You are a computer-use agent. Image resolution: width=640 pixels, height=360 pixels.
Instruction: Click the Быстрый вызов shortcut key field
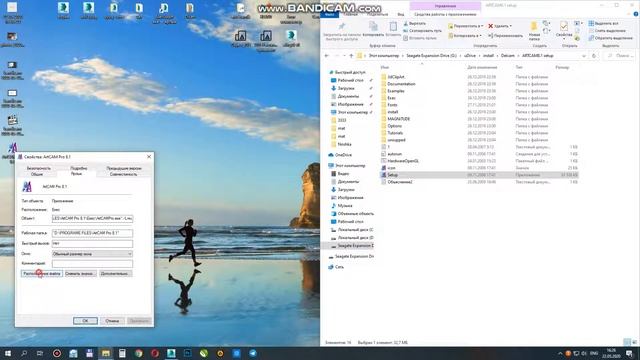pos(92,243)
